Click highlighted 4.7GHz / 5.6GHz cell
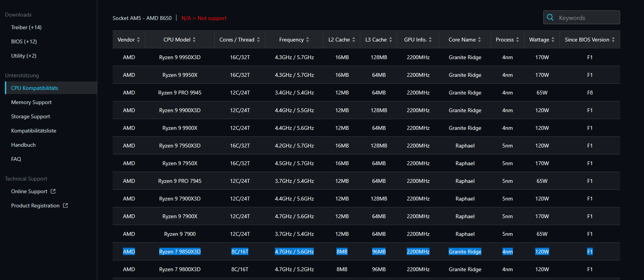The image size is (644, 280). pyautogui.click(x=294, y=252)
